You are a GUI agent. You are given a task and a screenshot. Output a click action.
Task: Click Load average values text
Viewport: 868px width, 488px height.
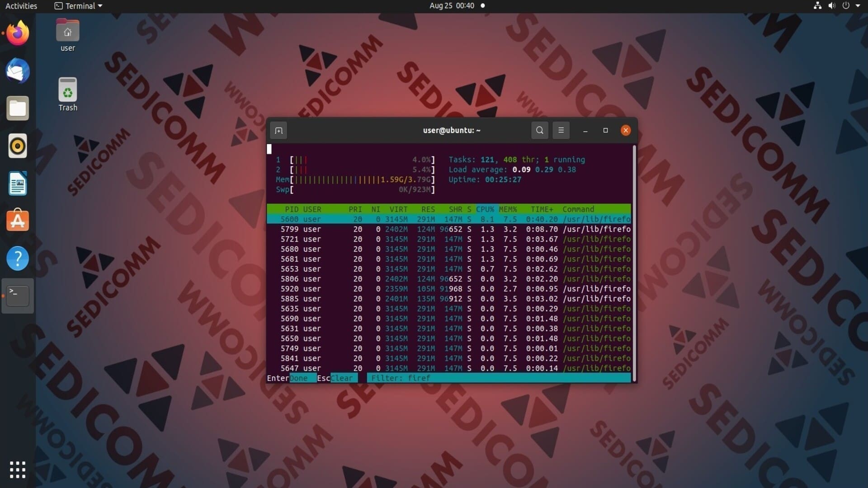coord(544,169)
